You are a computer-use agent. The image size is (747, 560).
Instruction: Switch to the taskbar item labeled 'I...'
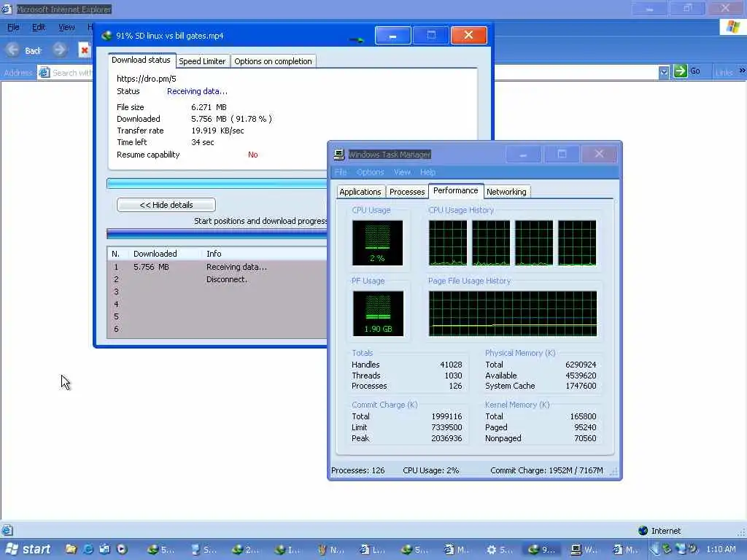288,550
